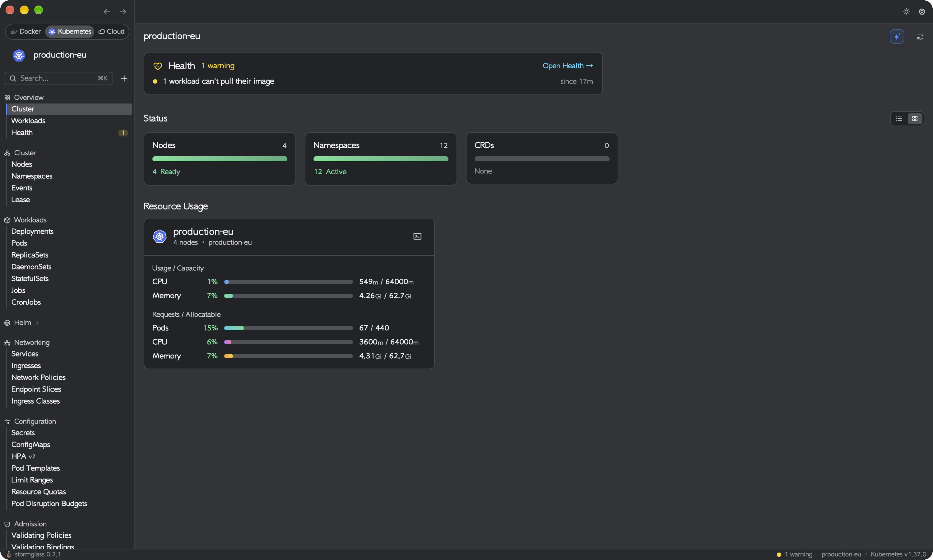Toggle the light/dark theme sun icon

(x=906, y=12)
